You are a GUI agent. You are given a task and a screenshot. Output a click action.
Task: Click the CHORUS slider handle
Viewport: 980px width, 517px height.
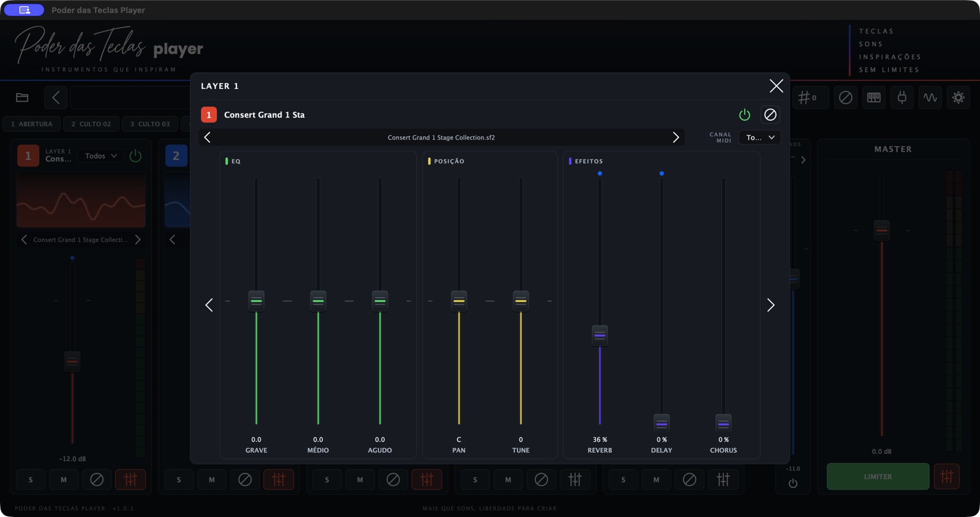pyautogui.click(x=723, y=423)
